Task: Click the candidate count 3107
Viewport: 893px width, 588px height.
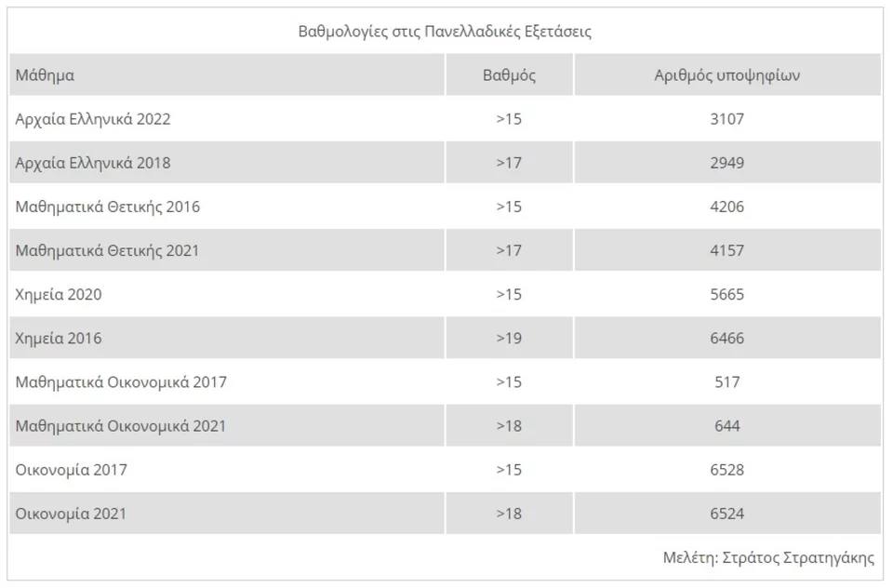Action: pyautogui.click(x=726, y=119)
